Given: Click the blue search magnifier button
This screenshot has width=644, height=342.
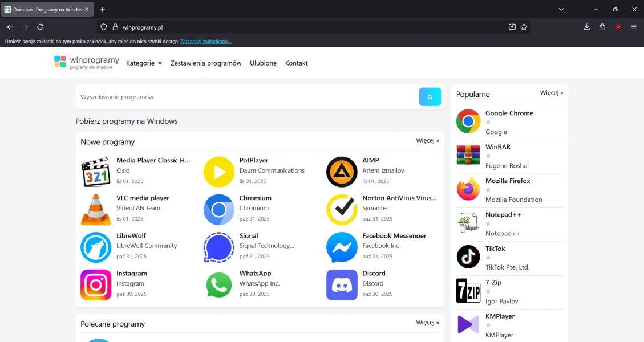Looking at the screenshot, I should click(x=430, y=97).
